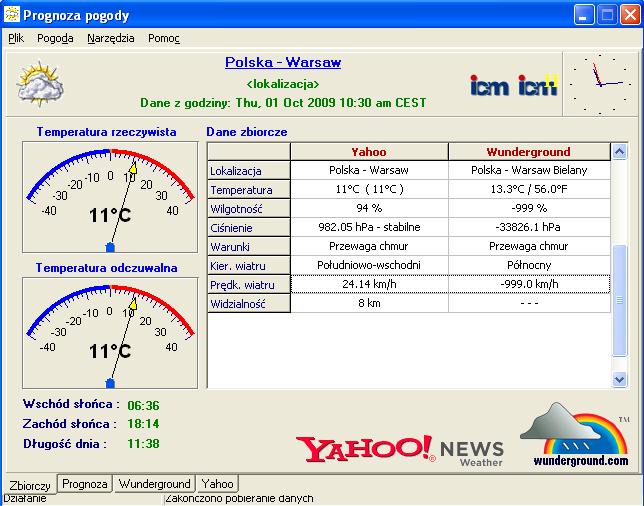This screenshot has height=506, width=644.
Task: Select the Wilgotność row header
Action: pos(249,209)
